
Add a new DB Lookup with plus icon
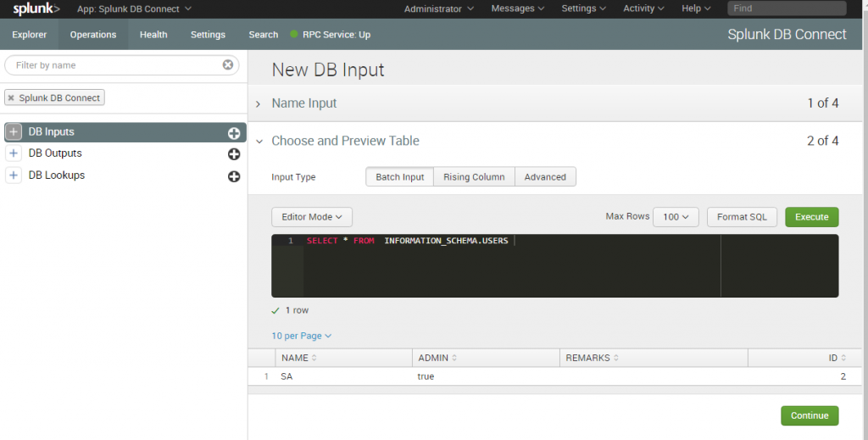tap(234, 176)
